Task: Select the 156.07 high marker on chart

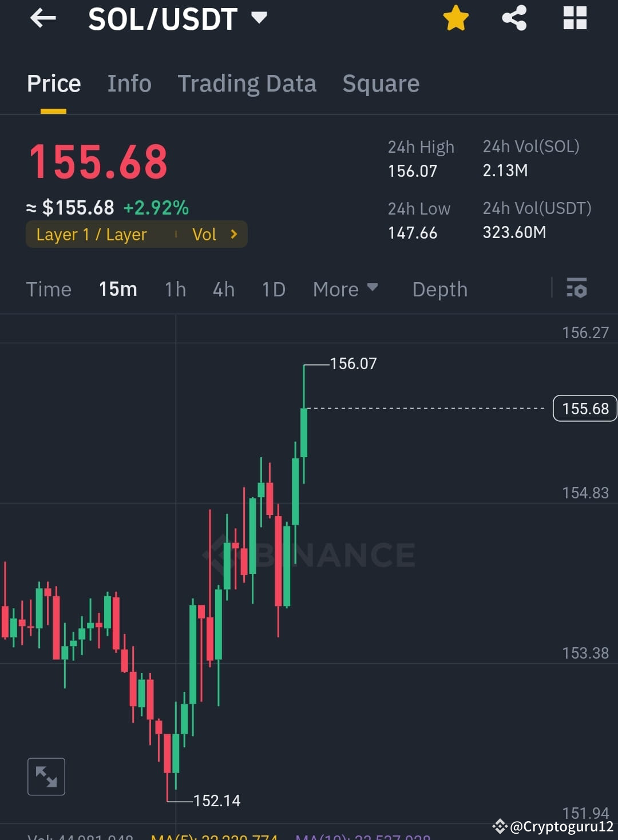Action: tap(354, 363)
